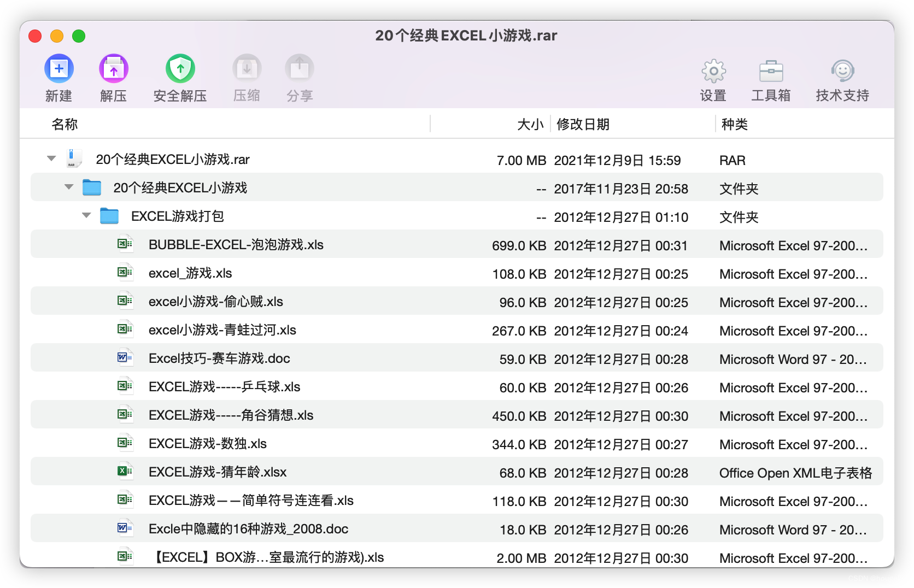
Task: Click the Excel icon of EXCEL游戏-数独.xls
Action: [125, 443]
